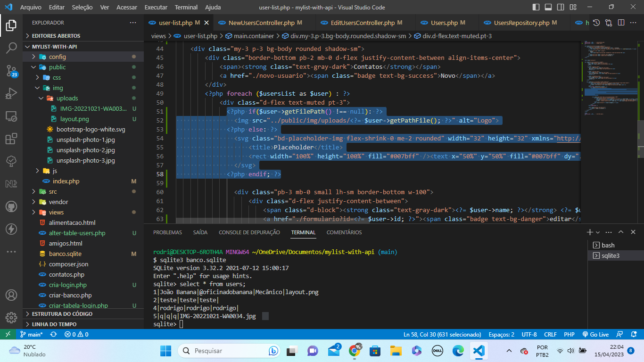Image resolution: width=644 pixels, height=362 pixels.
Task: Open the Arquivo menu
Action: [31, 7]
